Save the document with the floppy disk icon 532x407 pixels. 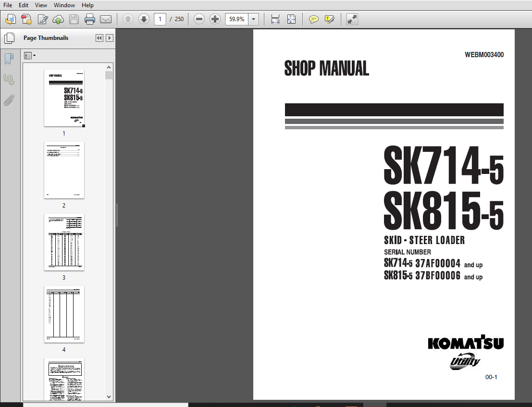tap(74, 19)
